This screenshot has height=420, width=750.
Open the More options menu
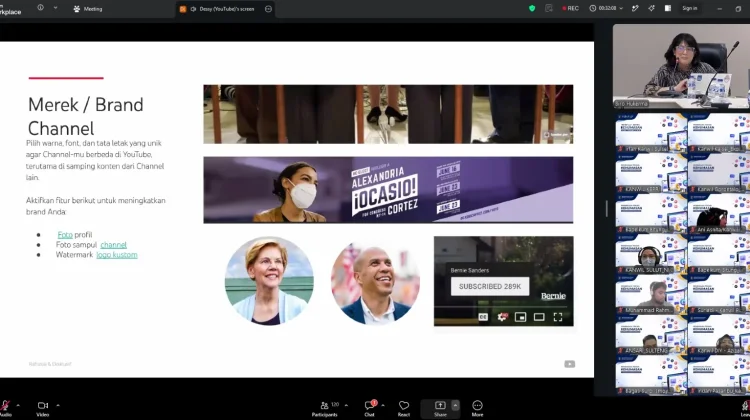click(x=477, y=408)
